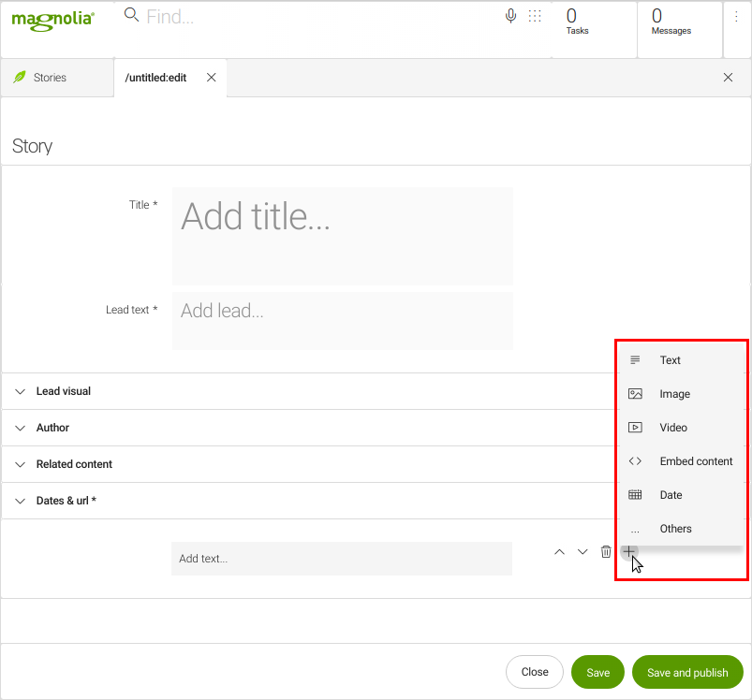Screen dimensions: 752x700
Task: Expand the Dates & url section
Action: coord(66,501)
